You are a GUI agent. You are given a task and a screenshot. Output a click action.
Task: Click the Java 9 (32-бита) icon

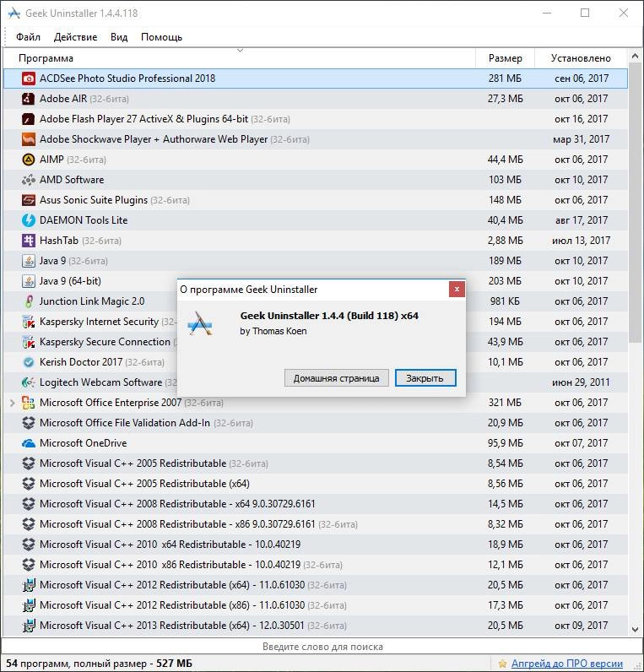pyautogui.click(x=29, y=261)
